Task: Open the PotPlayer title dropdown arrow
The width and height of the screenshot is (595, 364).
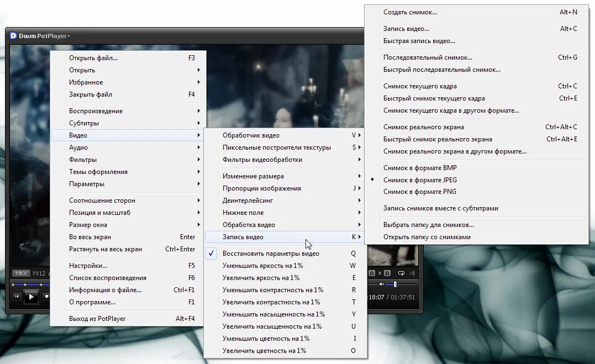Action: pos(69,36)
